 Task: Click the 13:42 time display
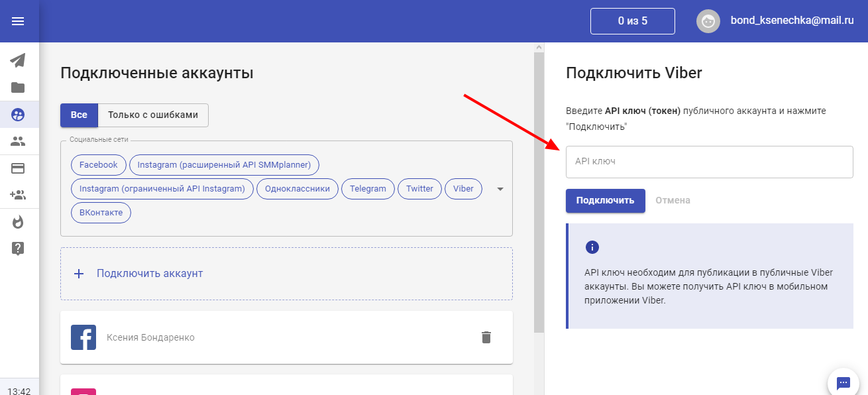(x=19, y=391)
